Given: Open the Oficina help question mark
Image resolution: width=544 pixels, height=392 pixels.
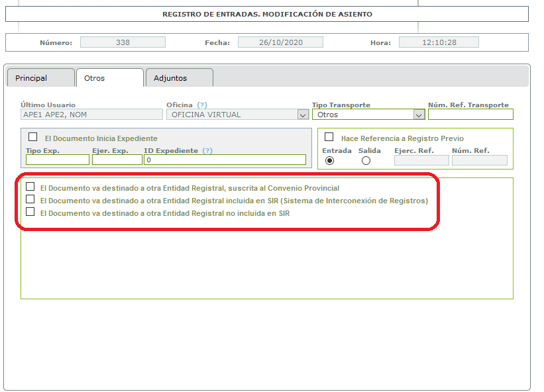Looking at the screenshot, I should (202, 105).
